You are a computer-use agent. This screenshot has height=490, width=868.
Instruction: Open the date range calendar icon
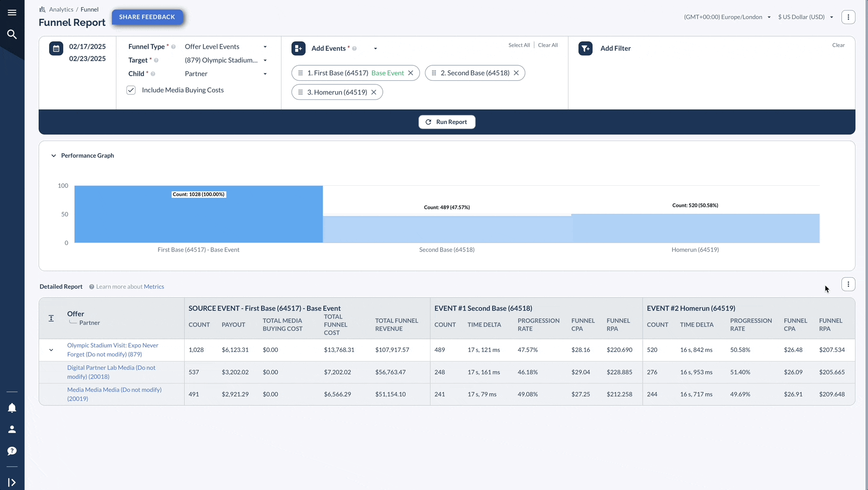(x=56, y=49)
